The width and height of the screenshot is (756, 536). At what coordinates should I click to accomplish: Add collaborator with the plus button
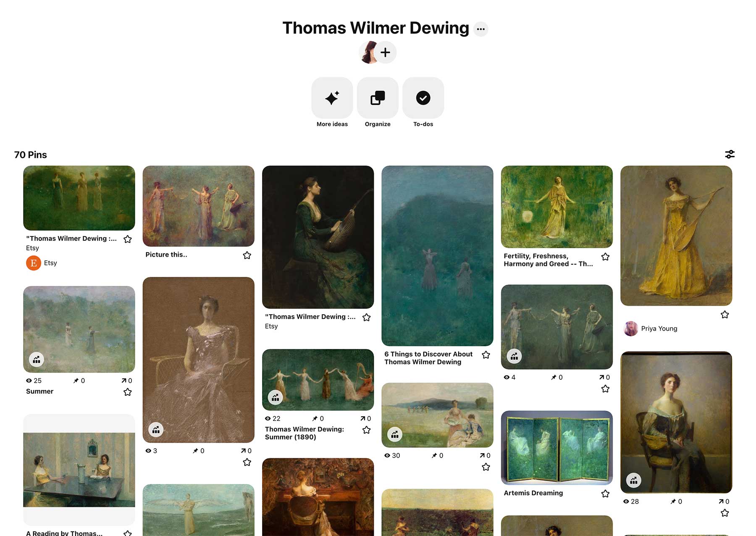click(x=385, y=53)
